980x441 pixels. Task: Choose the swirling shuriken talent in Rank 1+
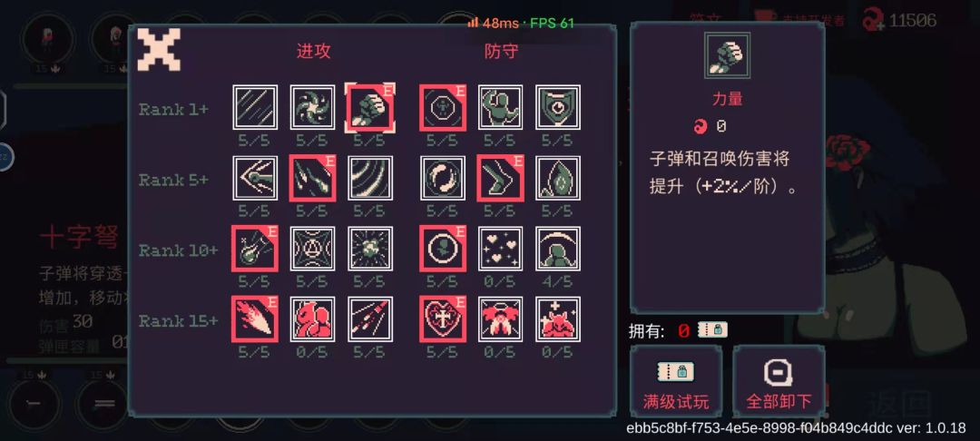[312, 107]
